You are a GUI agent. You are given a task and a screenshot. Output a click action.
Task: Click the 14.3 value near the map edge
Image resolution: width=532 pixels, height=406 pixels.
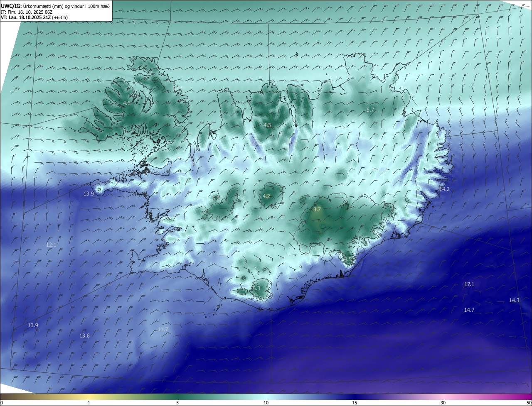pos(514,300)
